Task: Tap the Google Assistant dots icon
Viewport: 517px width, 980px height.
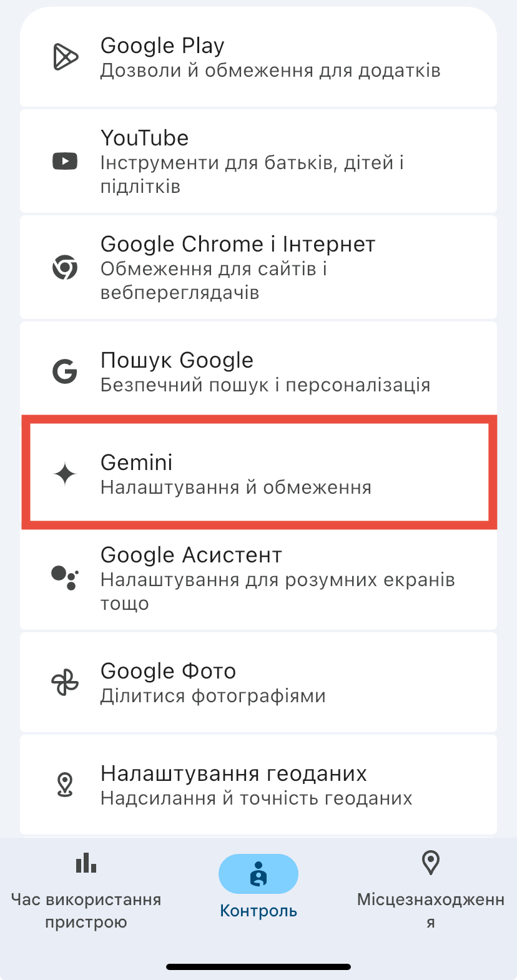Action: coord(65,578)
